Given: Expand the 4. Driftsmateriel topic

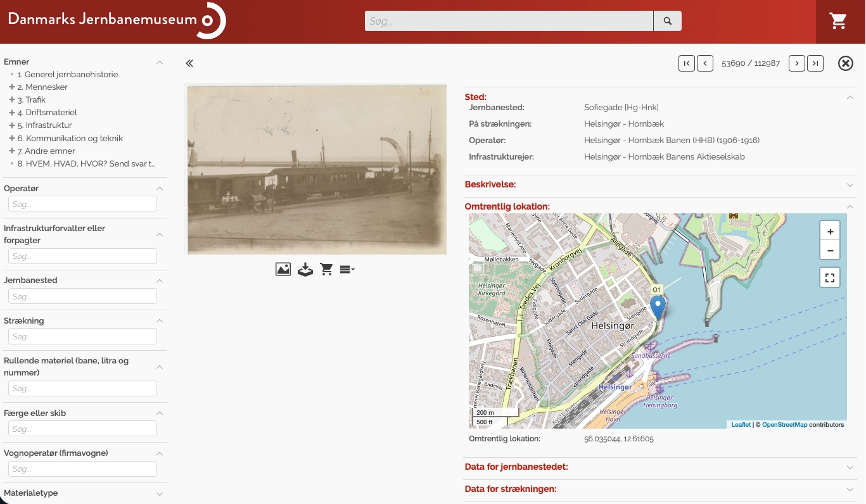Looking at the screenshot, I should coord(12,112).
